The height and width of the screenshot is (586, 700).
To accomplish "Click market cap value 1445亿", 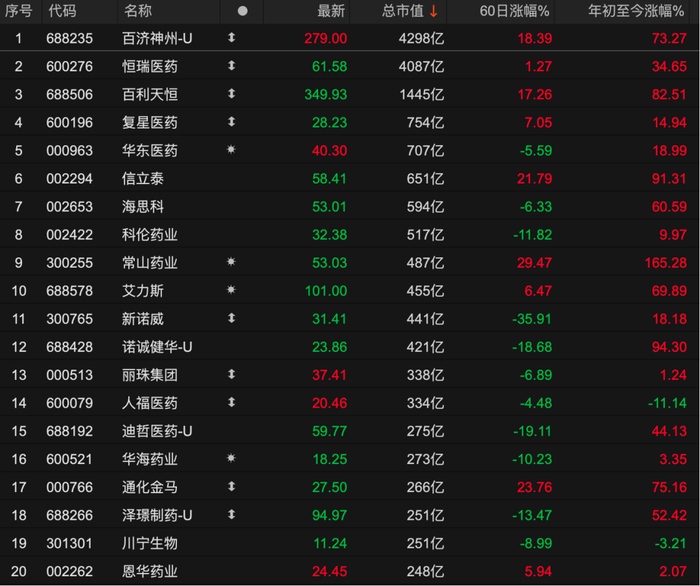I will point(421,95).
